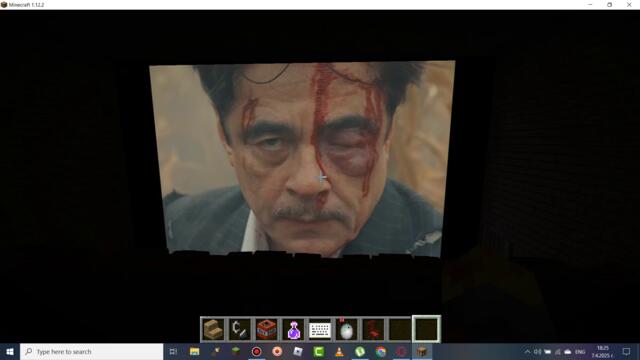This screenshot has width=640, height=360.
Task: Open the orange-ring recorder taskbar icon
Action: pyautogui.click(x=277, y=351)
